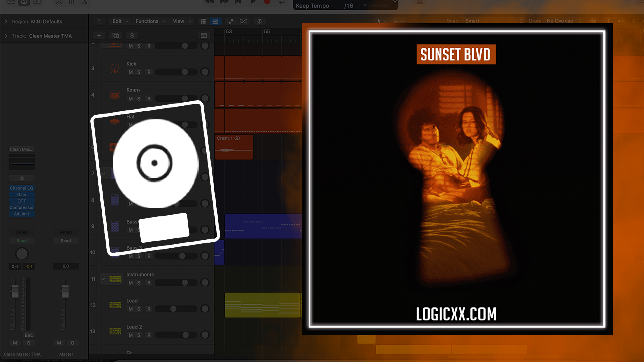Switch to the grid view button
Viewport: 644px width, 362px height.
(203, 21)
